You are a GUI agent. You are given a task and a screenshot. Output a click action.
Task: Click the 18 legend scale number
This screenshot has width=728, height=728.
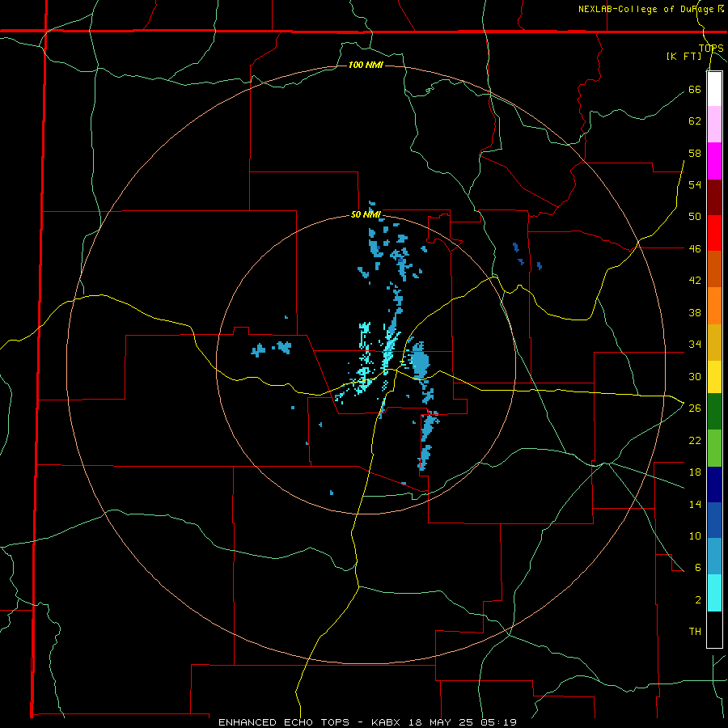[x=695, y=472]
